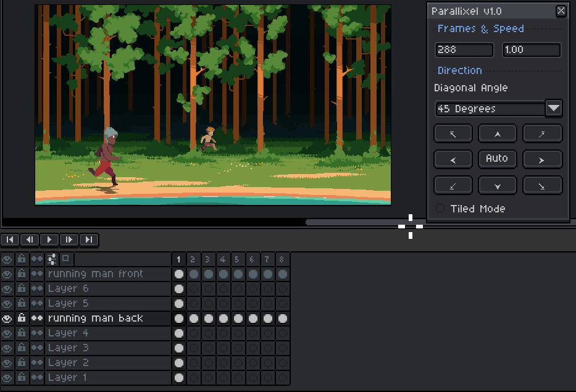Hide the running man back layer
The width and height of the screenshot is (576, 392).
(x=7, y=318)
